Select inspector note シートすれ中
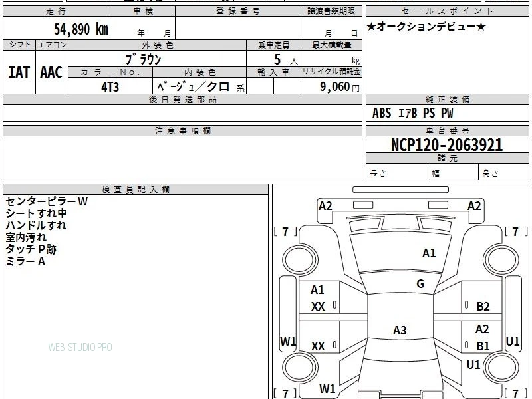The image size is (532, 399). click(37, 213)
